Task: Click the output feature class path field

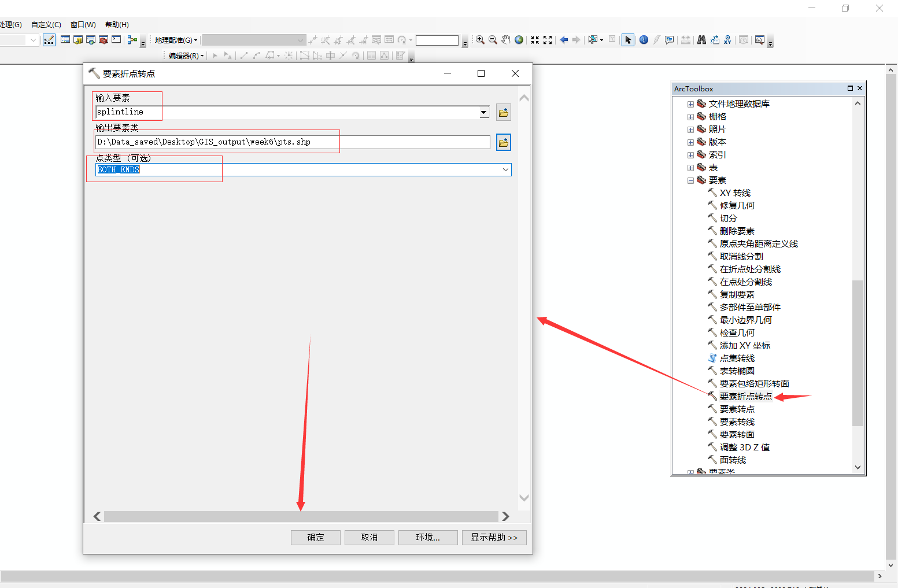Action: pos(293,142)
